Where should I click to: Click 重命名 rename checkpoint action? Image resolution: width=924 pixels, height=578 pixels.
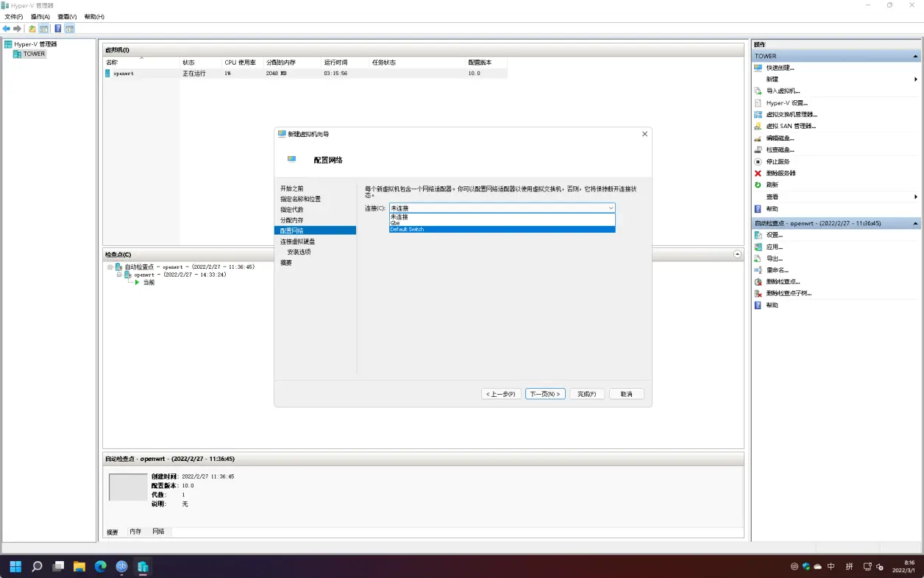pyautogui.click(x=778, y=270)
